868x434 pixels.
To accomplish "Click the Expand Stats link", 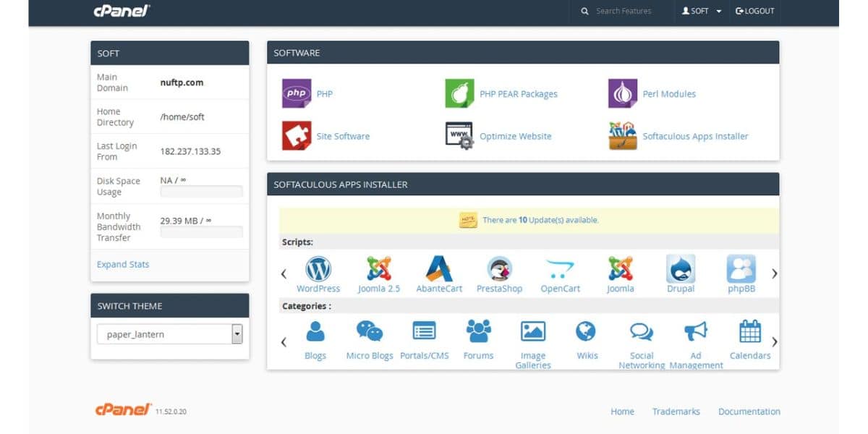I will click(123, 265).
